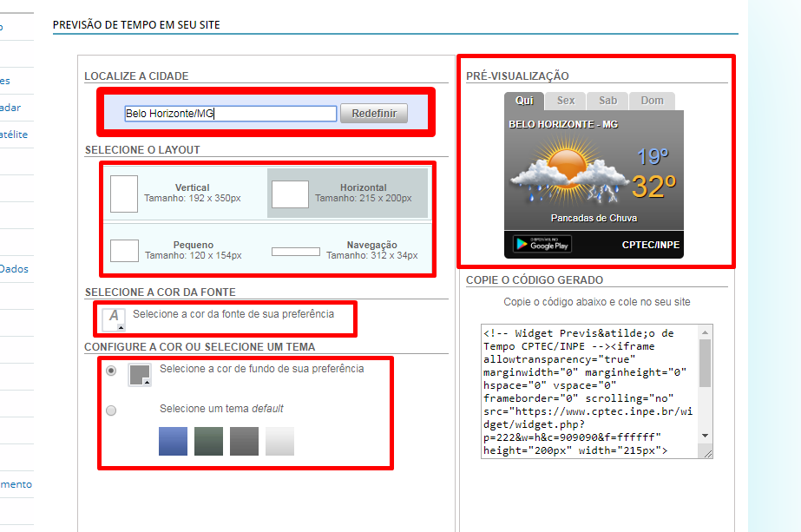The height and width of the screenshot is (532, 801).
Task: Select the background color radio button
Action: point(111,371)
